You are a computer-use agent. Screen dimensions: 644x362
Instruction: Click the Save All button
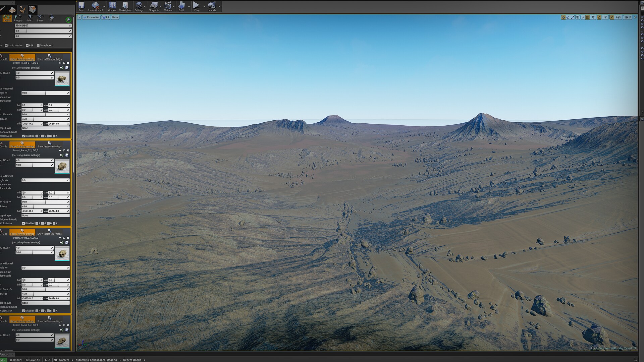[x=33, y=360]
